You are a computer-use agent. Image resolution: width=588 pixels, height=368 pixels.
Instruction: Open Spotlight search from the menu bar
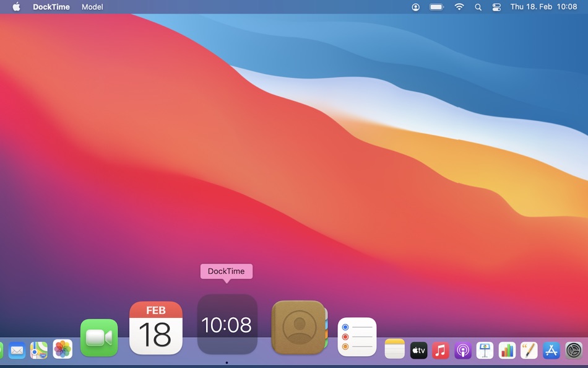pyautogui.click(x=478, y=7)
